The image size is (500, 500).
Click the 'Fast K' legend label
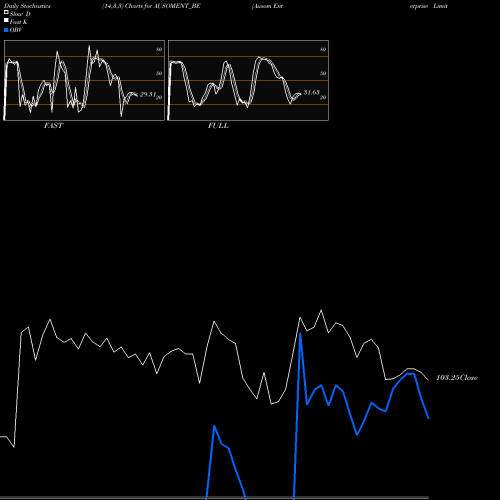tap(19, 22)
